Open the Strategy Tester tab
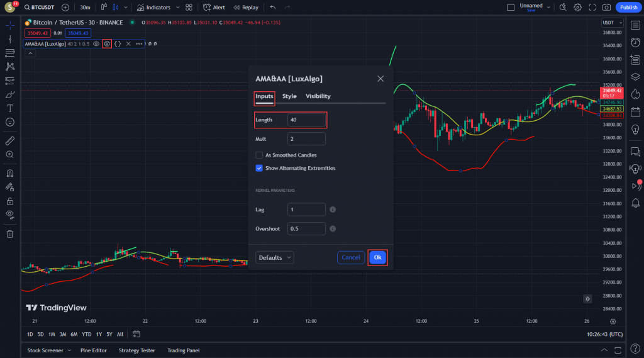 136,350
